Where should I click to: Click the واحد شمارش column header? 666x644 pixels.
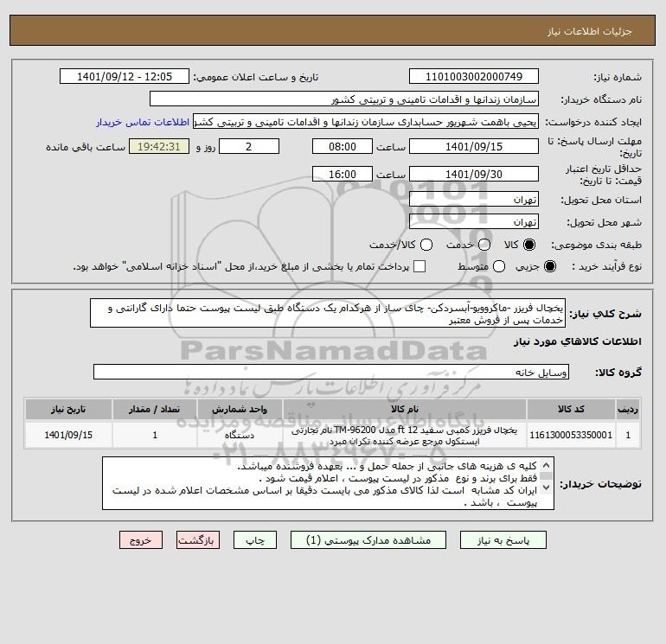click(x=240, y=409)
